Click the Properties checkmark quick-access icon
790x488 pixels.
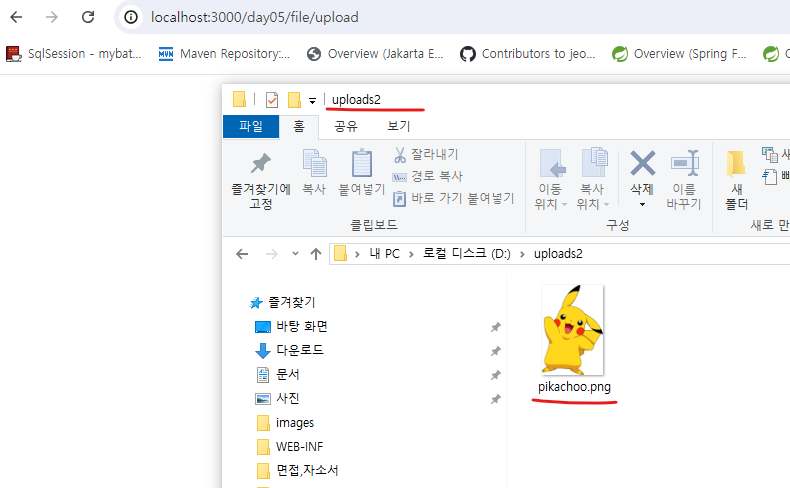tap(272, 100)
